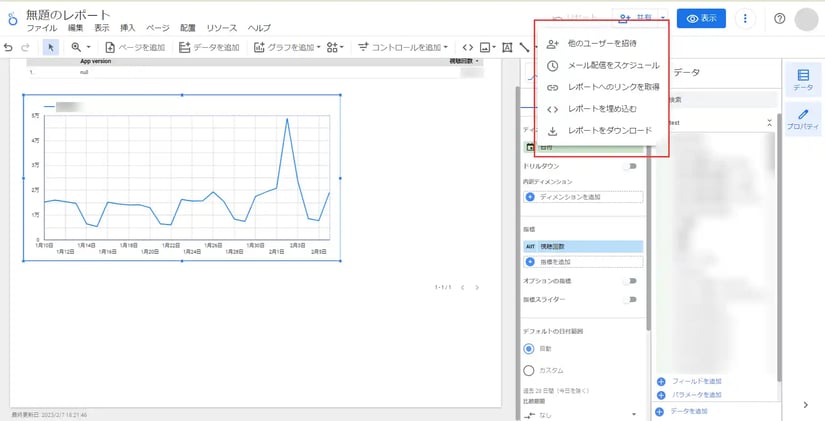Select the text box tool icon
The height and width of the screenshot is (421, 825).
[x=507, y=47]
